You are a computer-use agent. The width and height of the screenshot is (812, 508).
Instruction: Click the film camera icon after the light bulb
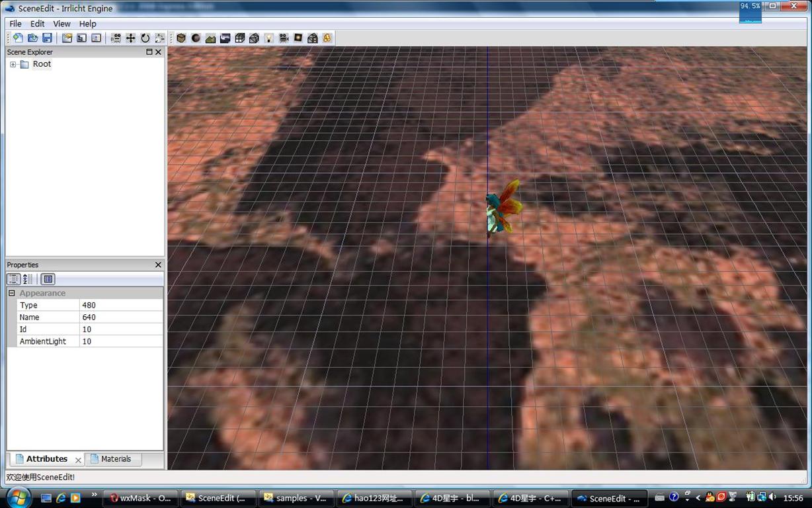284,38
